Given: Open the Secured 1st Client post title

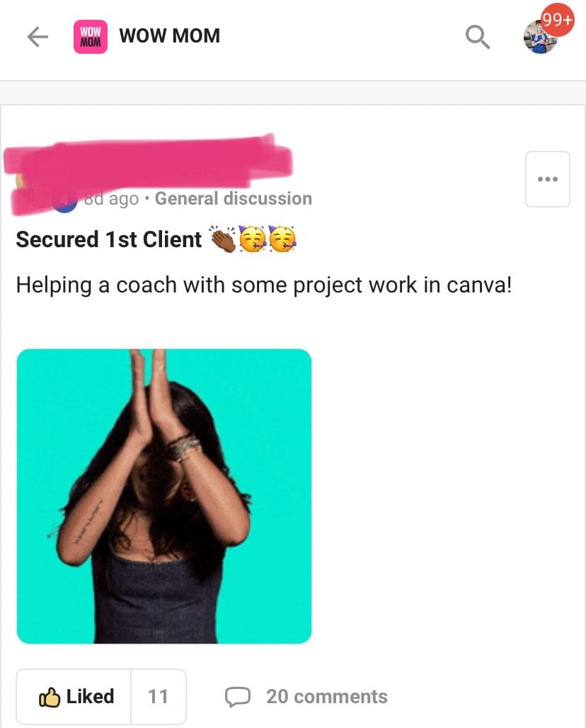Looking at the screenshot, I should point(109,239).
